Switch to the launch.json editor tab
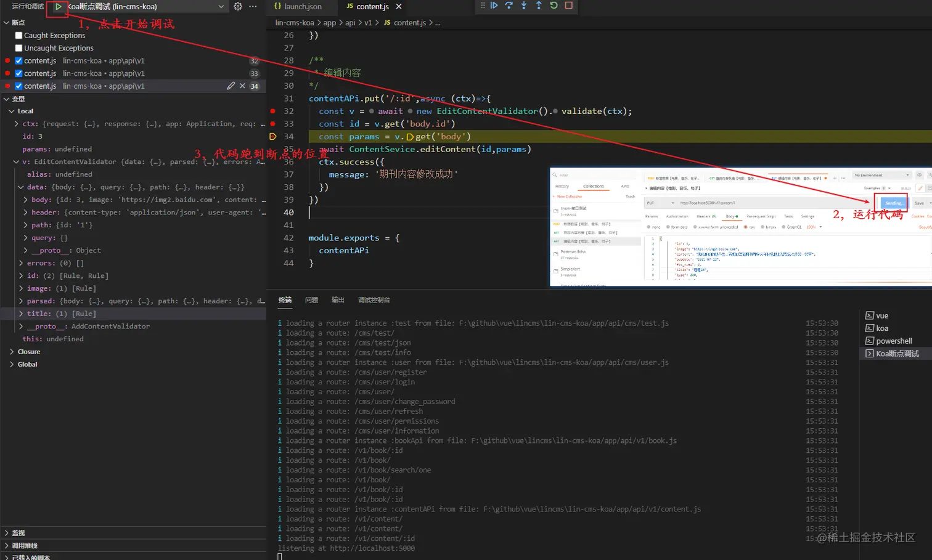Screen dimensions: 932x560 pos(302,7)
